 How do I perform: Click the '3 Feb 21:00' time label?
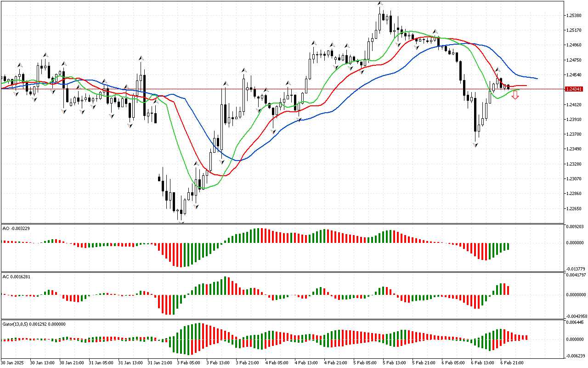[248, 363]
